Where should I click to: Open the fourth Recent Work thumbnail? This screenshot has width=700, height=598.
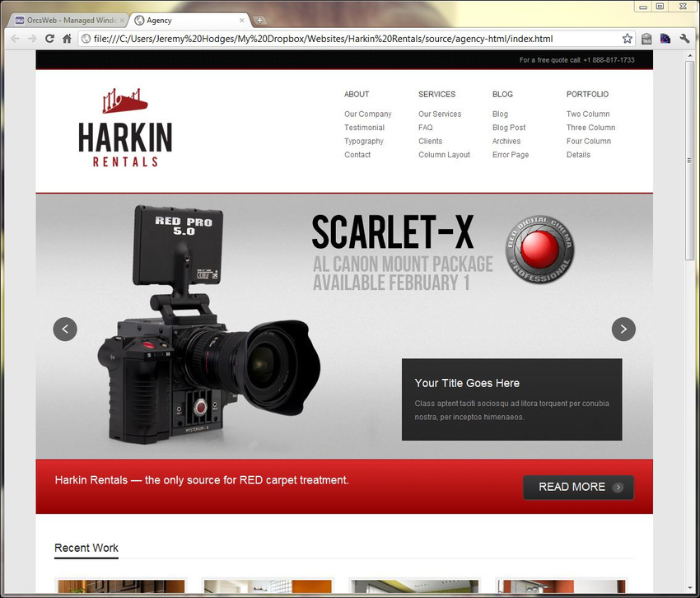(562, 586)
